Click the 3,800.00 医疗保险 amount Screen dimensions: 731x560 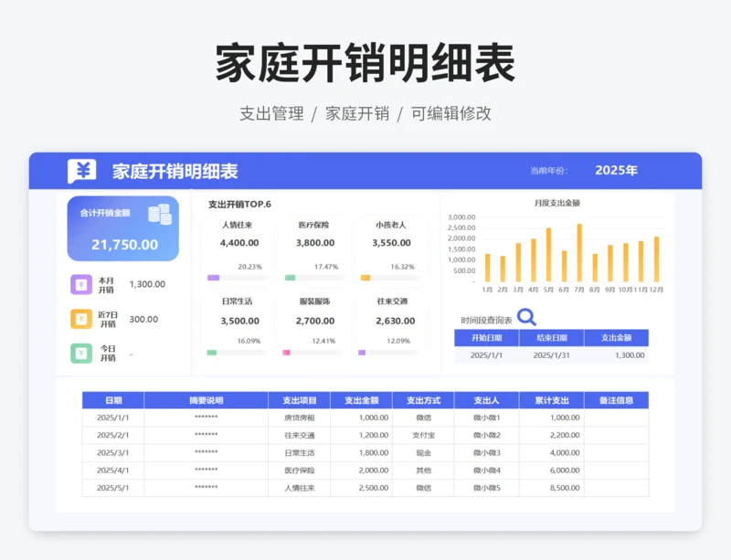click(x=315, y=242)
